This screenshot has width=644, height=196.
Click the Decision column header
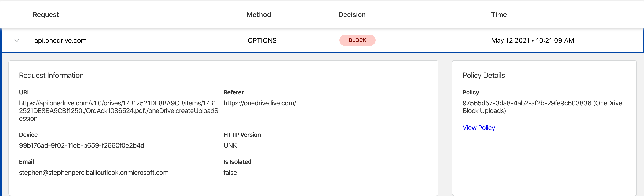pos(352,15)
